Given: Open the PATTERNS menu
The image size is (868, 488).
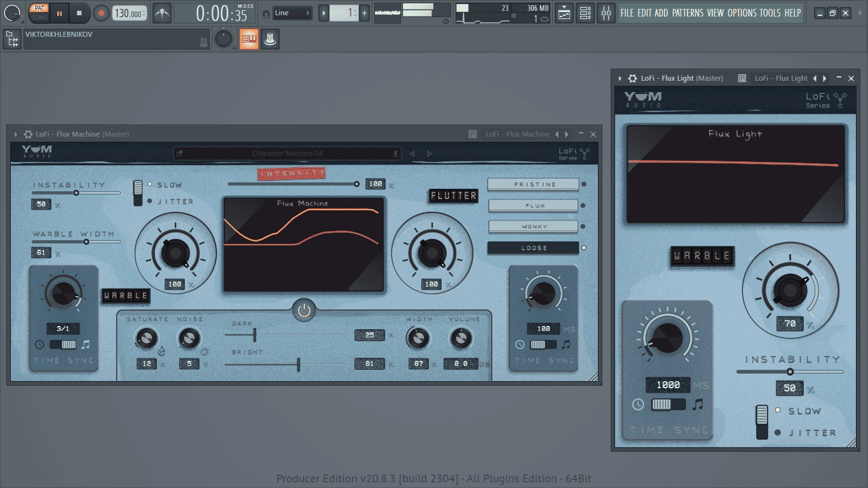Looking at the screenshot, I should coord(688,13).
